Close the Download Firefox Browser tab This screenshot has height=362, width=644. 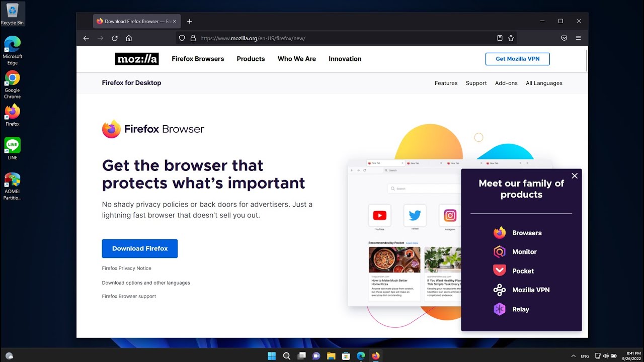coord(175,22)
